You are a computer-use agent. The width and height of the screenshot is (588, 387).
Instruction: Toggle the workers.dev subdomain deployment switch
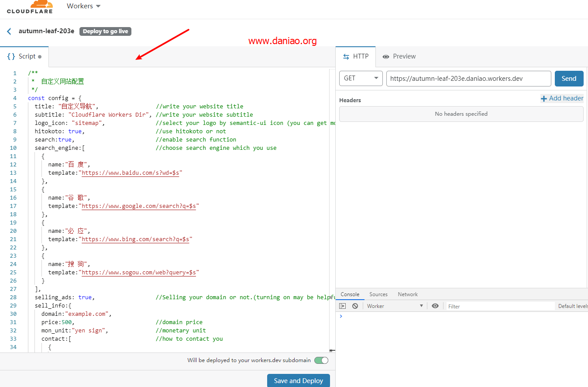click(321, 360)
